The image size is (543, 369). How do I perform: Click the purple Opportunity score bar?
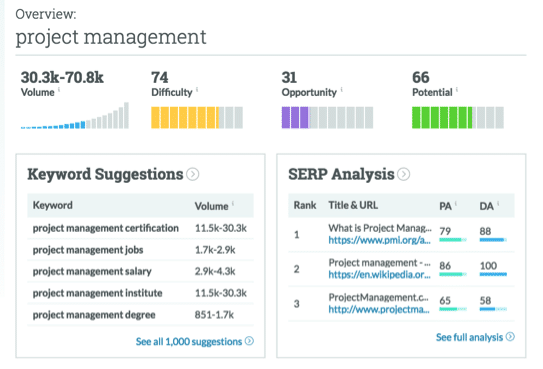(x=327, y=118)
